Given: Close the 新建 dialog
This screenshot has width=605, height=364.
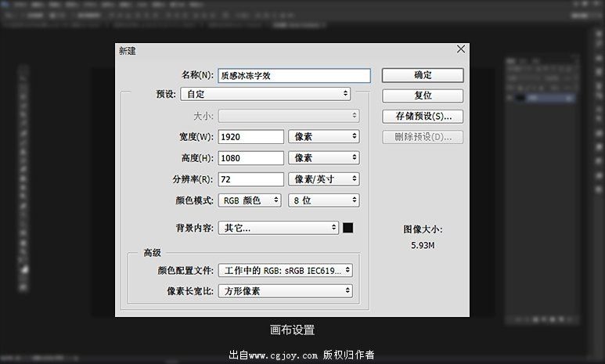Looking at the screenshot, I should 461,49.
